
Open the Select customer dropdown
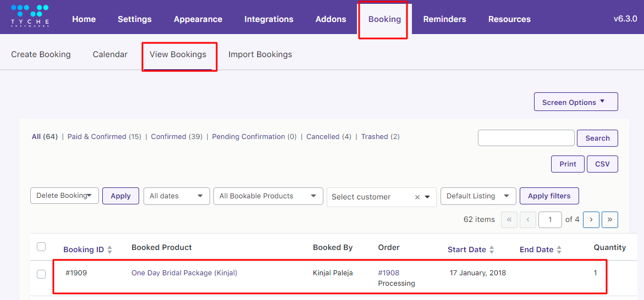[x=382, y=197]
